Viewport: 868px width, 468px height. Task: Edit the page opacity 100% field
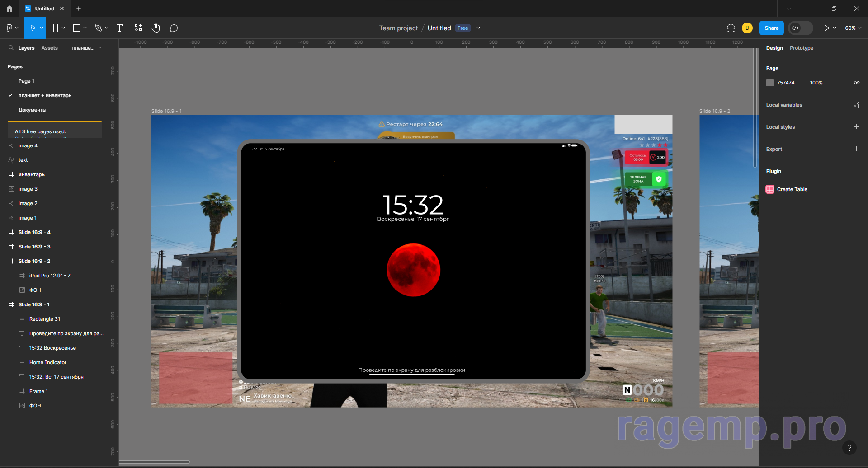tap(816, 83)
